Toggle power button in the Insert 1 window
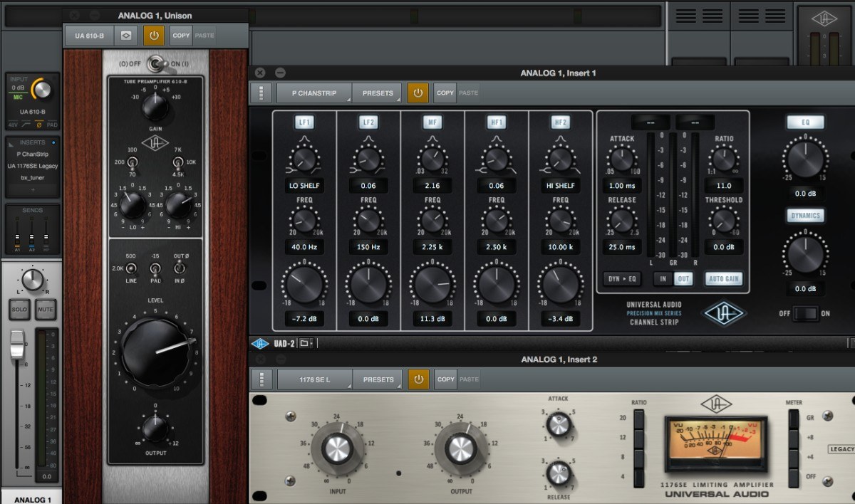Image resolution: width=855 pixels, height=504 pixels. pos(418,93)
